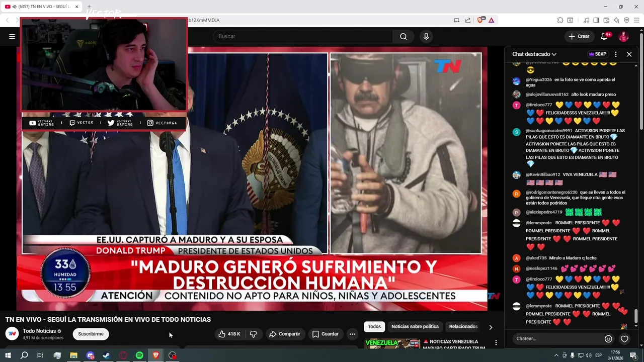Open the tab search icon in toolbar
Screen dimensions: 644x362
pyautogui.click(x=570, y=20)
